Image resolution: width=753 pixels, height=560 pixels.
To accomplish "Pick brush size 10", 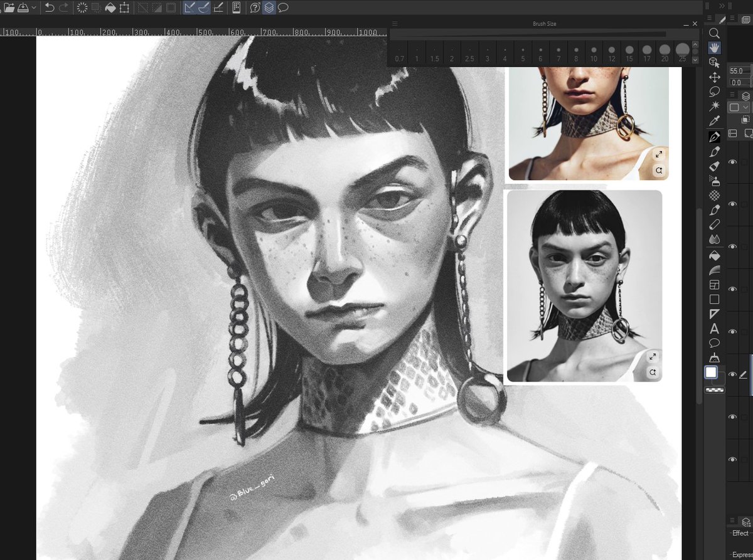I will 594,53.
